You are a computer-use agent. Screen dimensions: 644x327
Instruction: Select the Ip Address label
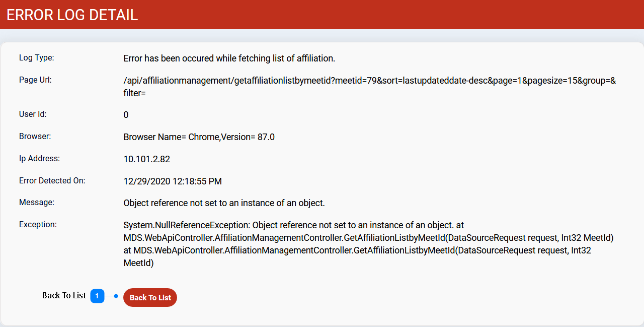(x=39, y=158)
